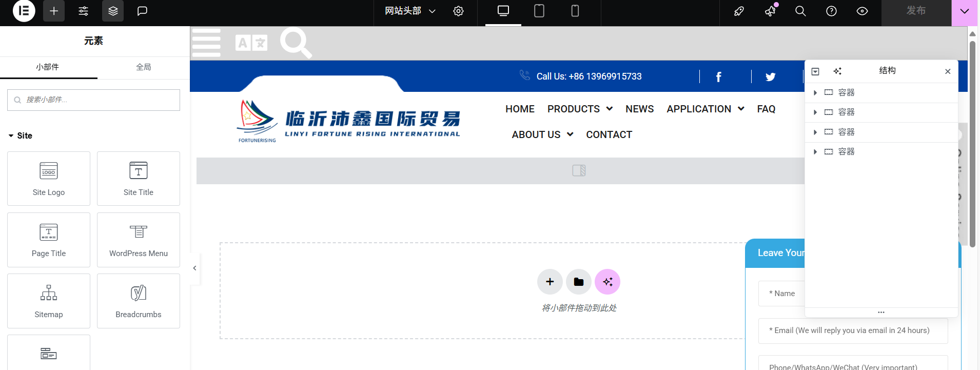Open the add element plus button in top bar
The width and height of the screenshot is (980, 370).
(54, 11)
